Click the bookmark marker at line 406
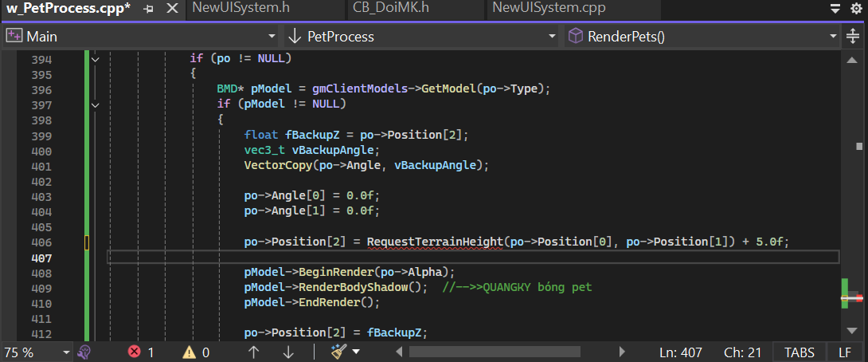This screenshot has width=868, height=362. pyautogui.click(x=86, y=242)
